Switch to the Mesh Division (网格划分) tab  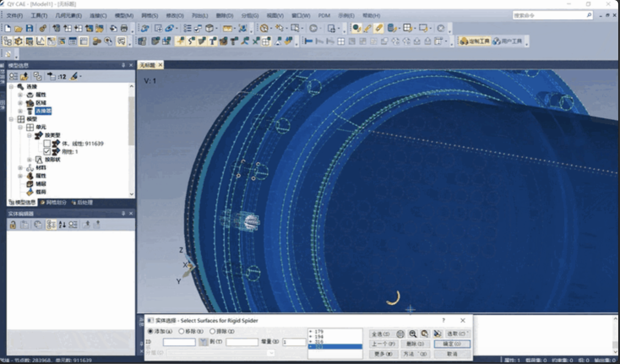tap(54, 202)
